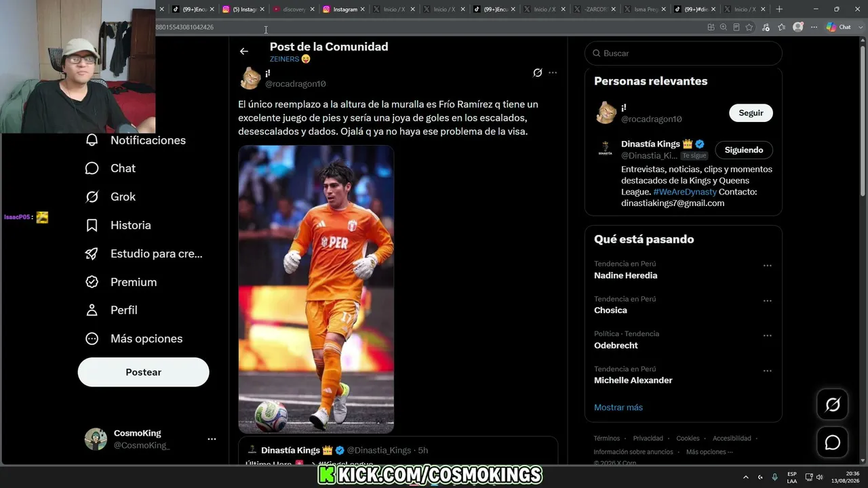The image size is (868, 488).
Task: Click the Más opciones circle icon
Action: (92, 338)
